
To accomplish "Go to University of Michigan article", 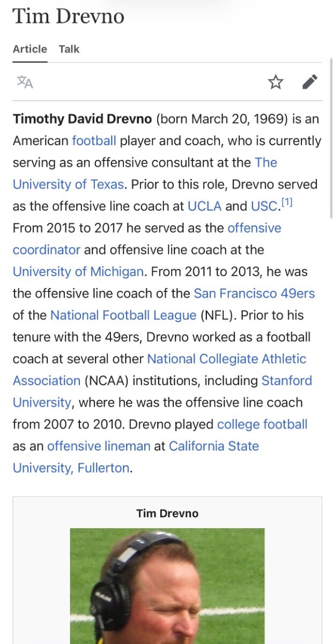I will [x=78, y=272].
